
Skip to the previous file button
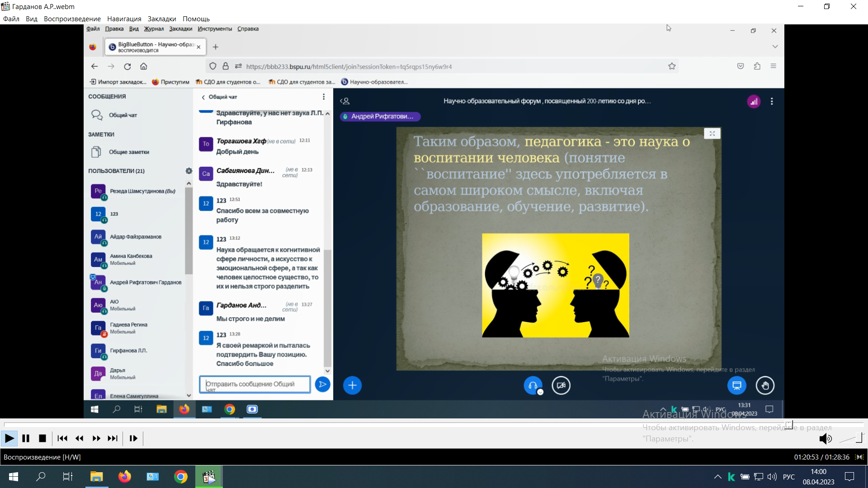click(x=62, y=438)
